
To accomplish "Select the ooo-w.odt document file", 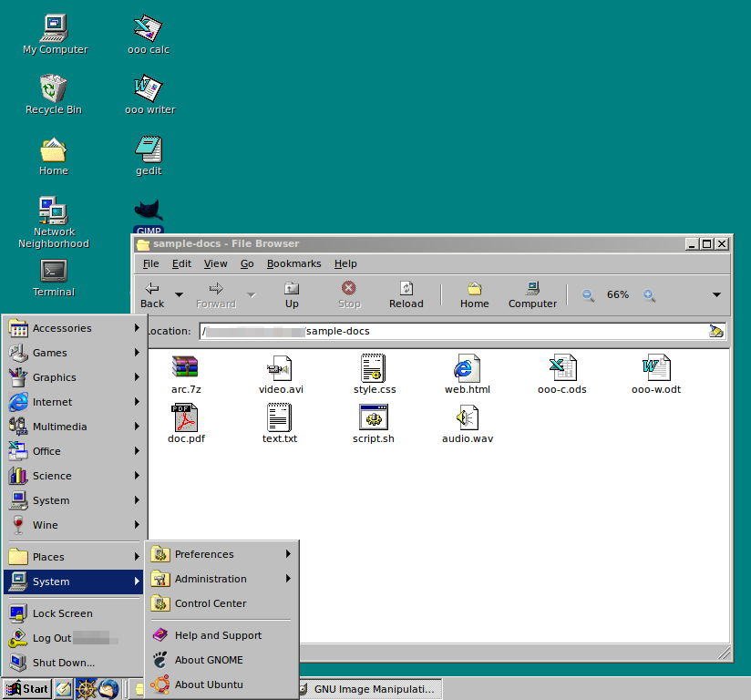I will coord(656,375).
